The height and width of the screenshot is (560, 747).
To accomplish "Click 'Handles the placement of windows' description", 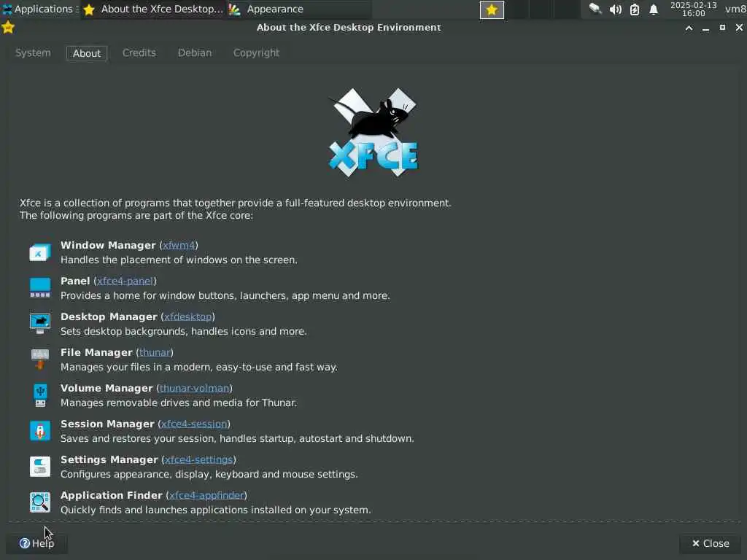I will click(x=179, y=260).
